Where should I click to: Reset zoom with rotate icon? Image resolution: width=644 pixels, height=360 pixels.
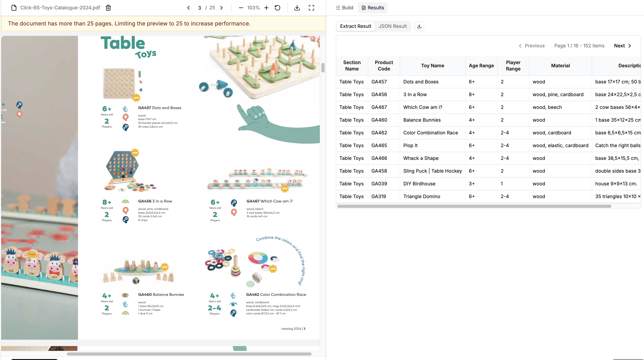278,8
